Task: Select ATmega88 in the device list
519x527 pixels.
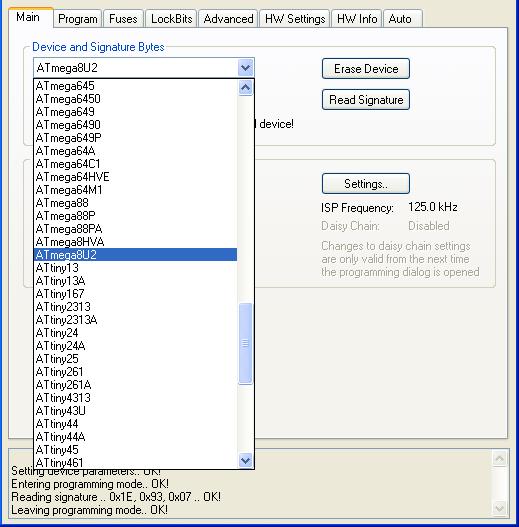Action: tap(135, 203)
